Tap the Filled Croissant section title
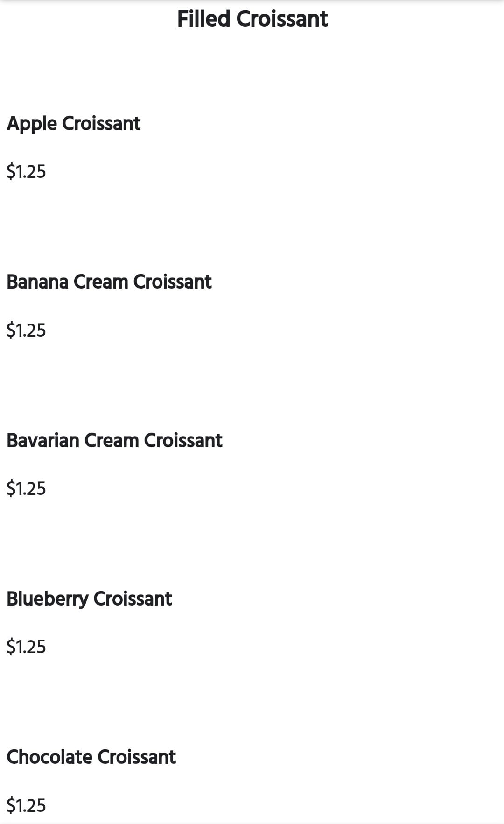Screen dimensions: 504x824 tap(252, 19)
